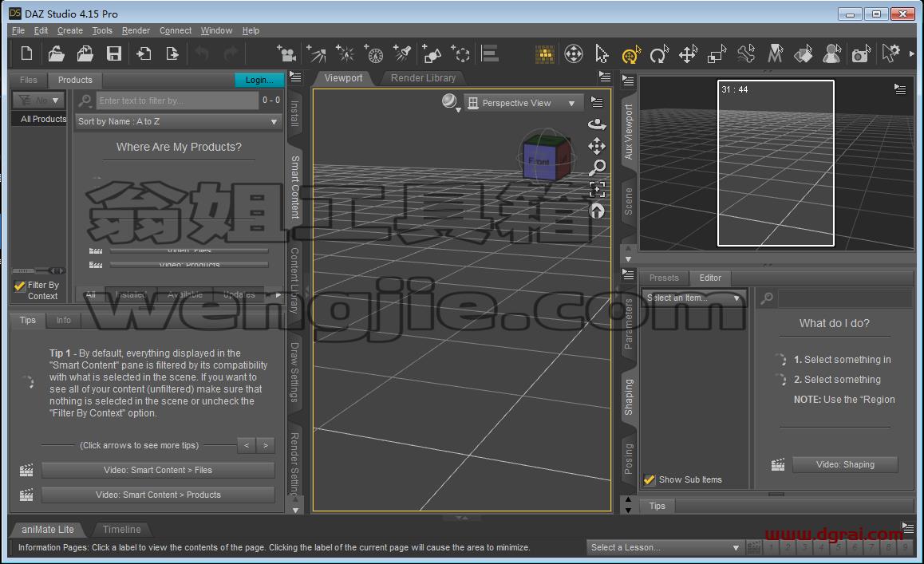The width and height of the screenshot is (924, 564).
Task: Open the Smart Content category filter dropdown
Action: (39, 101)
